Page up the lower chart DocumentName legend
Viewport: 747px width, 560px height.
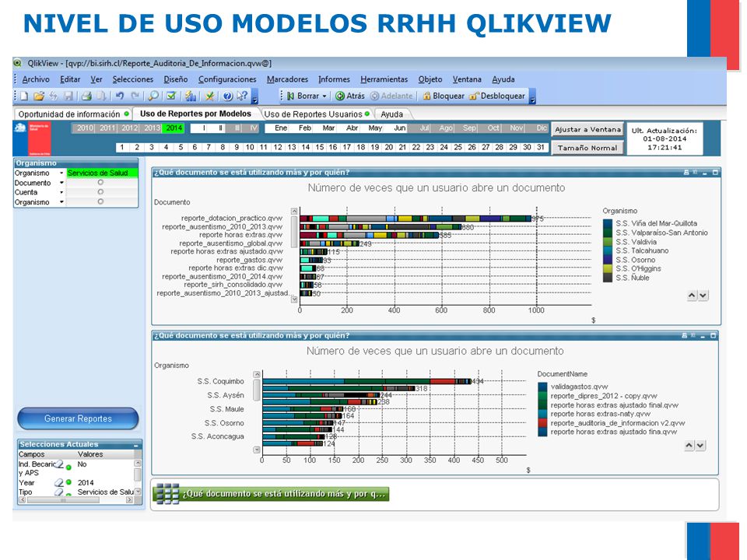689,445
